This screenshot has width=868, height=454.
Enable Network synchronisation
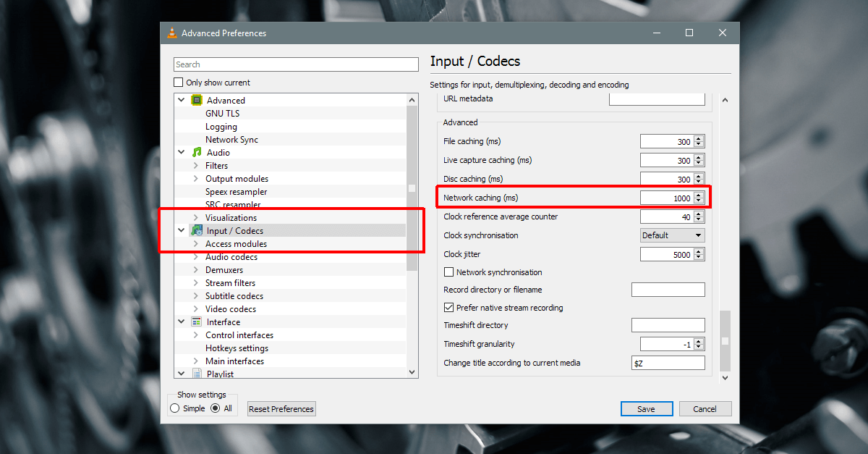tap(448, 272)
